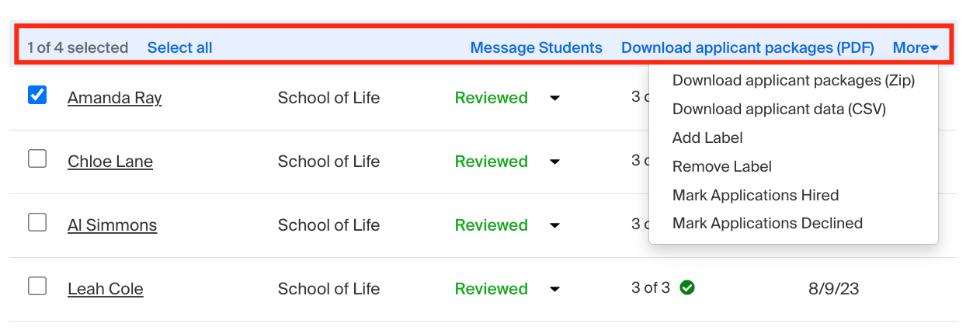Click green checkmark icon in Leah Cole row
Image resolution: width=980 pixels, height=334 pixels.
(x=687, y=288)
